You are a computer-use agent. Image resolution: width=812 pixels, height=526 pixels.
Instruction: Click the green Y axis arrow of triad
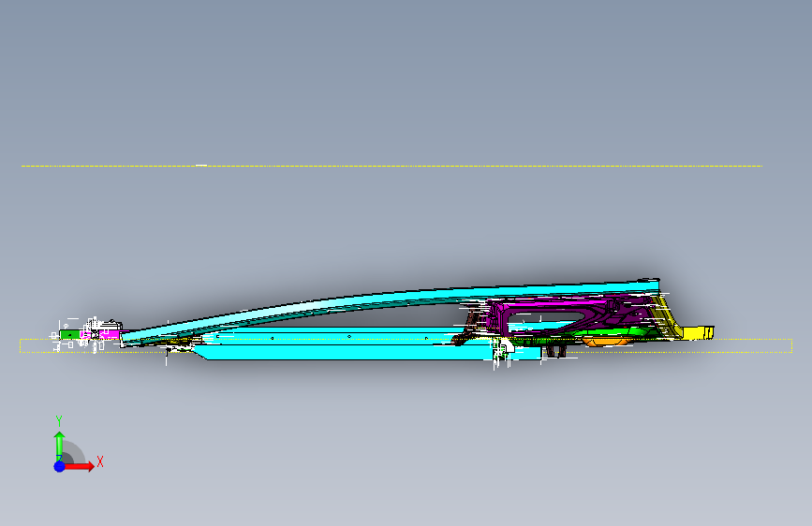point(59,445)
